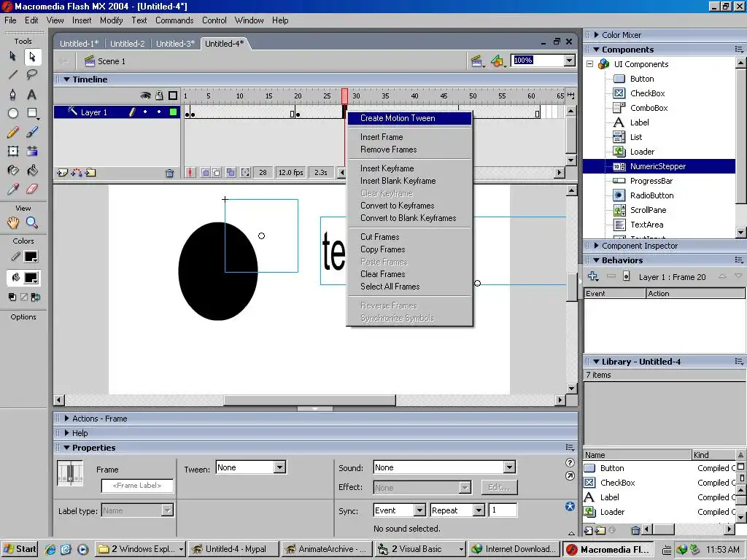Screen dimensions: 747x560
Task: Select the Pencil tool
Action: pyautogui.click(x=13, y=132)
